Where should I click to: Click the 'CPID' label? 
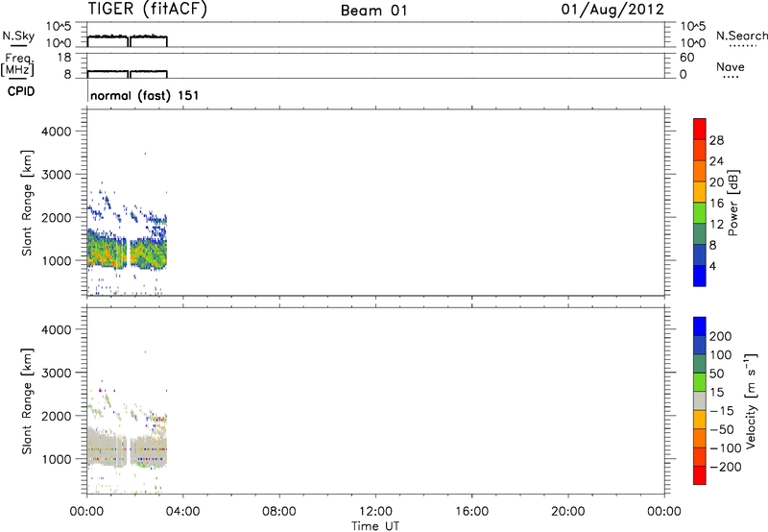[x=21, y=91]
